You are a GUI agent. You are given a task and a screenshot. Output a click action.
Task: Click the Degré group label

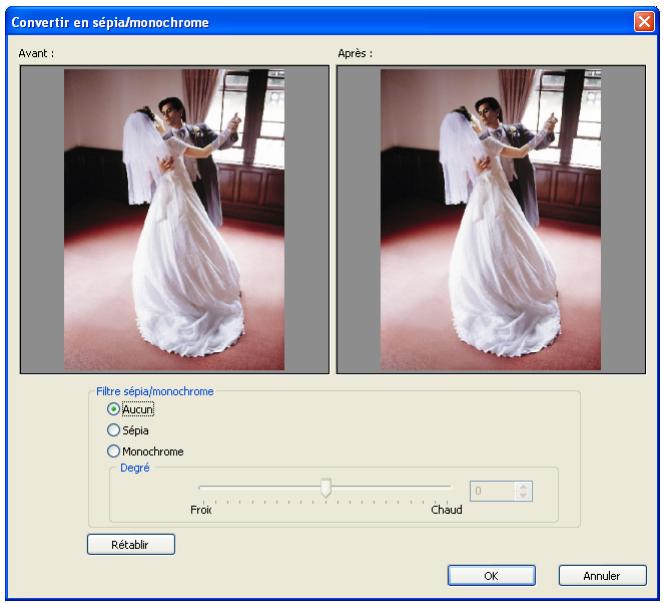135,468
